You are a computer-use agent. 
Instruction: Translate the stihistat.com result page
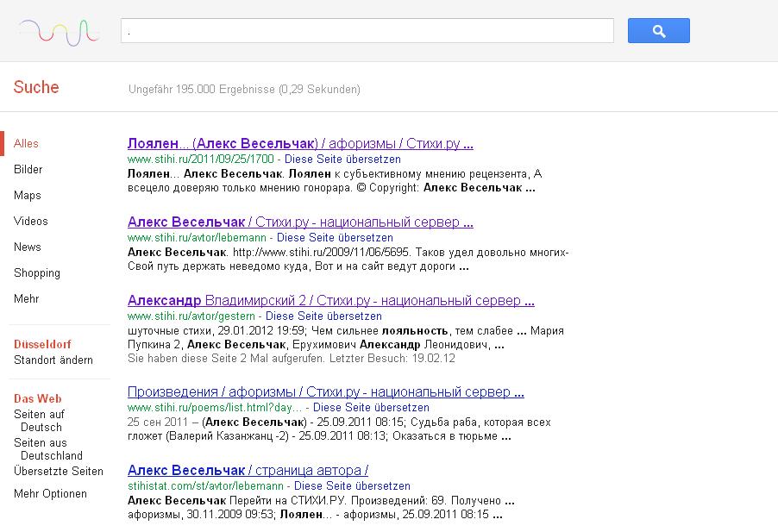pos(352,486)
